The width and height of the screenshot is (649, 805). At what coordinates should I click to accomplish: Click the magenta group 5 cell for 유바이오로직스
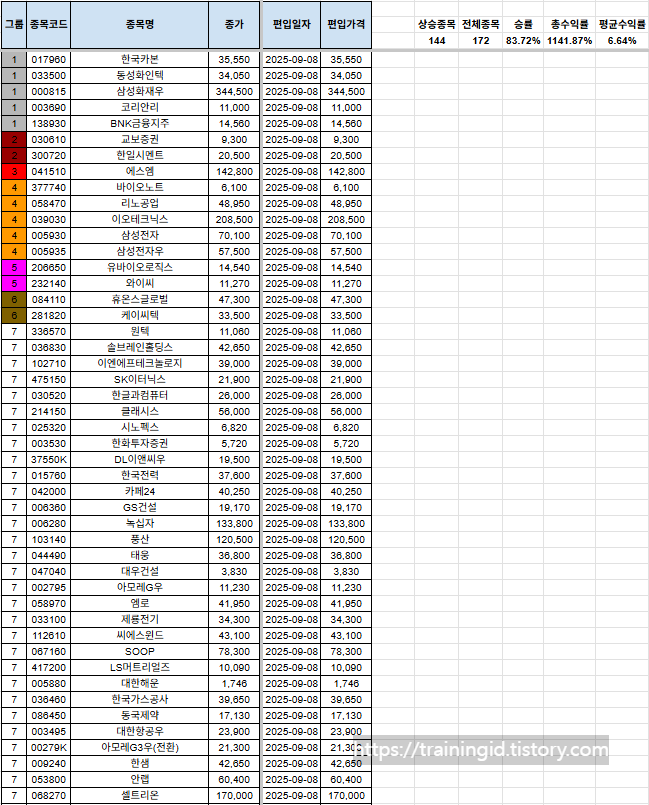coord(14,267)
